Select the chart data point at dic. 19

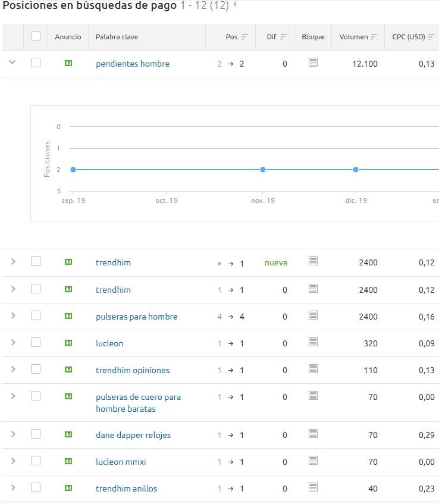pyautogui.click(x=356, y=170)
